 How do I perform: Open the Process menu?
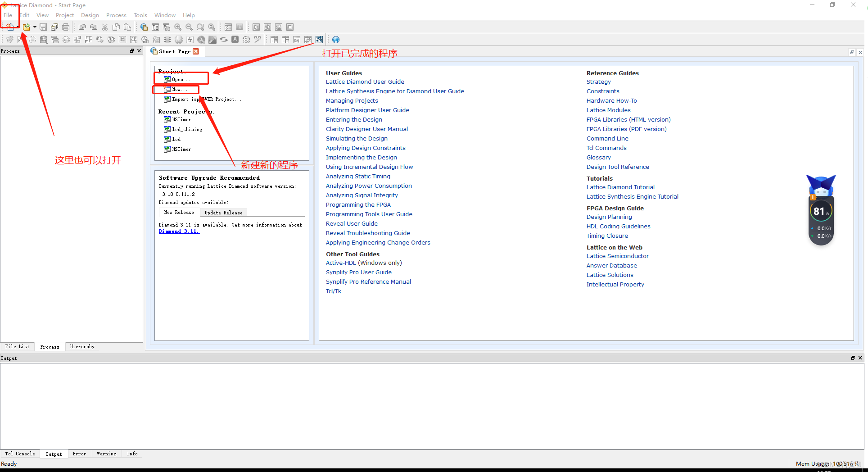pyautogui.click(x=116, y=15)
